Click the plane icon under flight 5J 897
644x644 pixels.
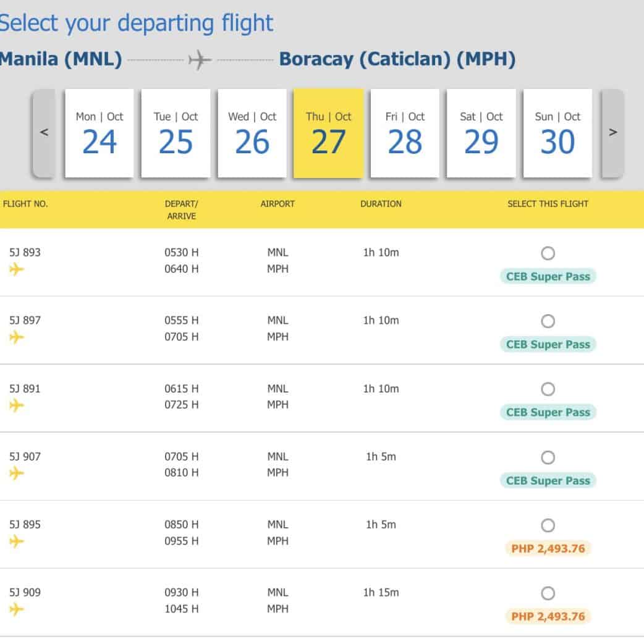17,337
